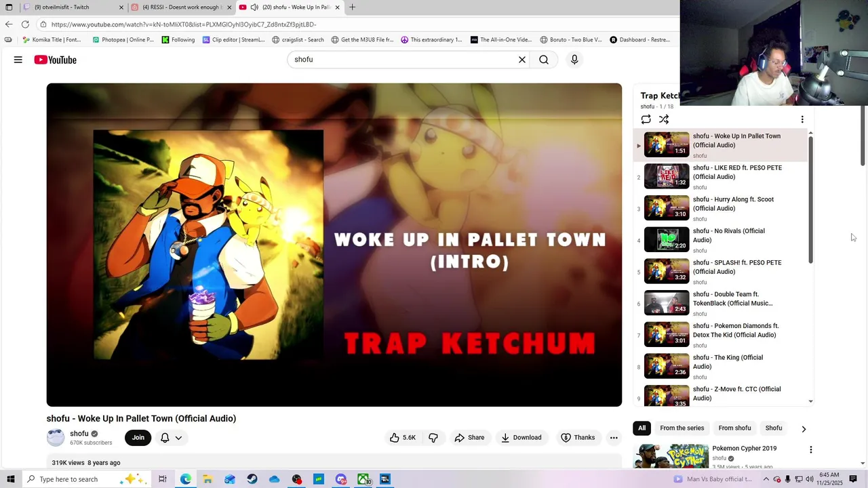Open Komika Title font bookmark
The image size is (868, 488).
click(52, 40)
